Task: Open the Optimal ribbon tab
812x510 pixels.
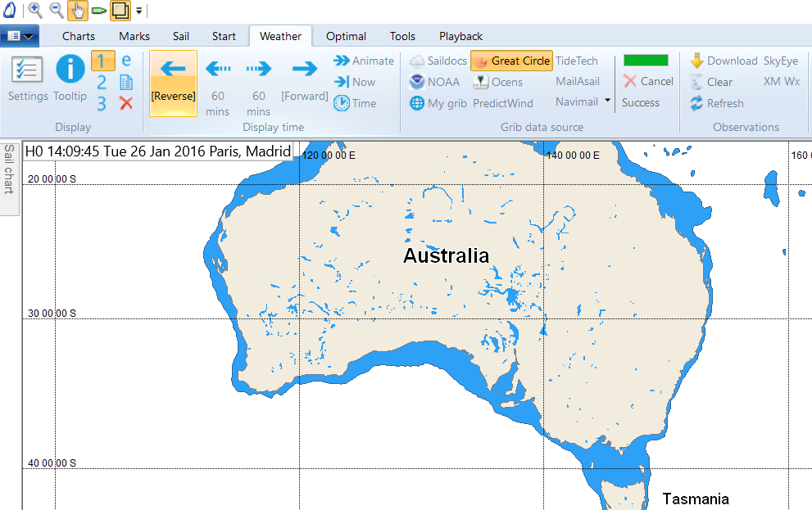Action: pos(346,36)
